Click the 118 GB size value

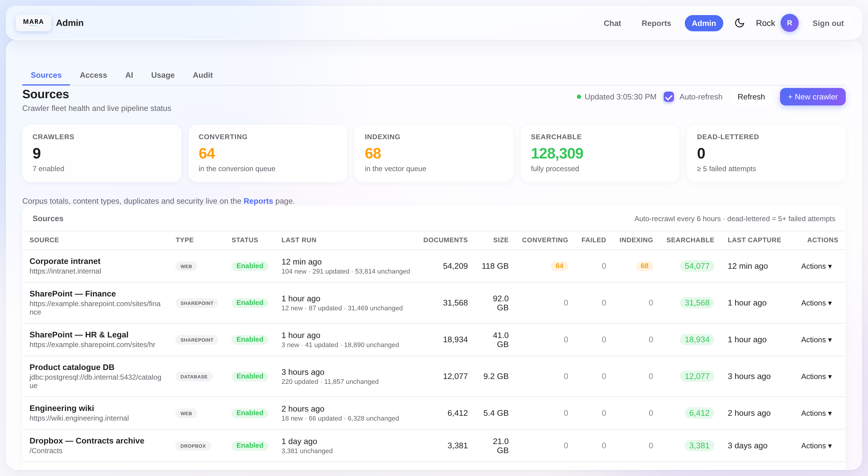pyautogui.click(x=495, y=266)
